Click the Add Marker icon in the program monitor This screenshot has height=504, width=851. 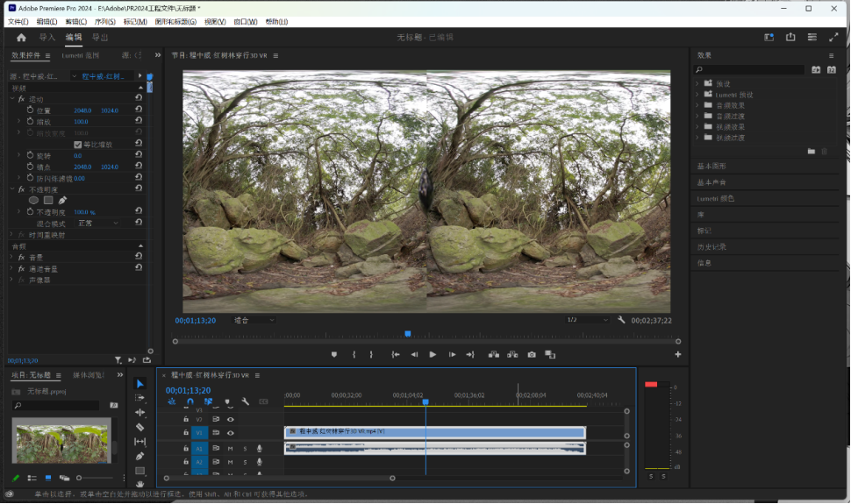click(x=333, y=354)
